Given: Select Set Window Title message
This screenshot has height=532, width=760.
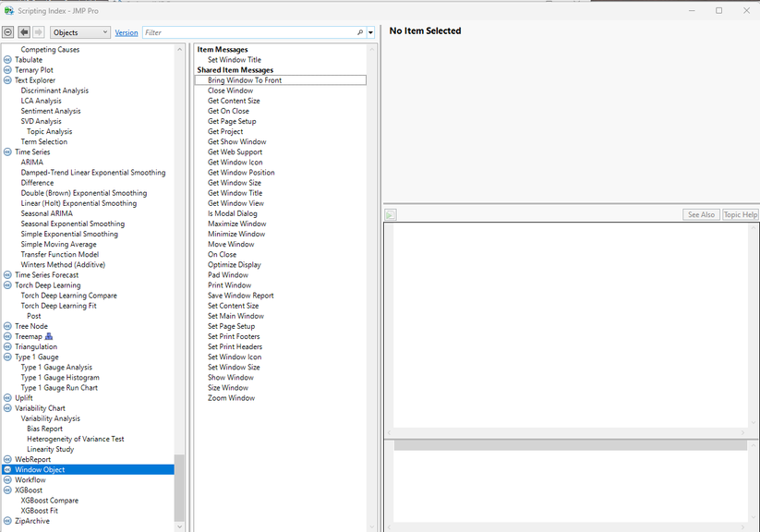Looking at the screenshot, I should point(235,60).
